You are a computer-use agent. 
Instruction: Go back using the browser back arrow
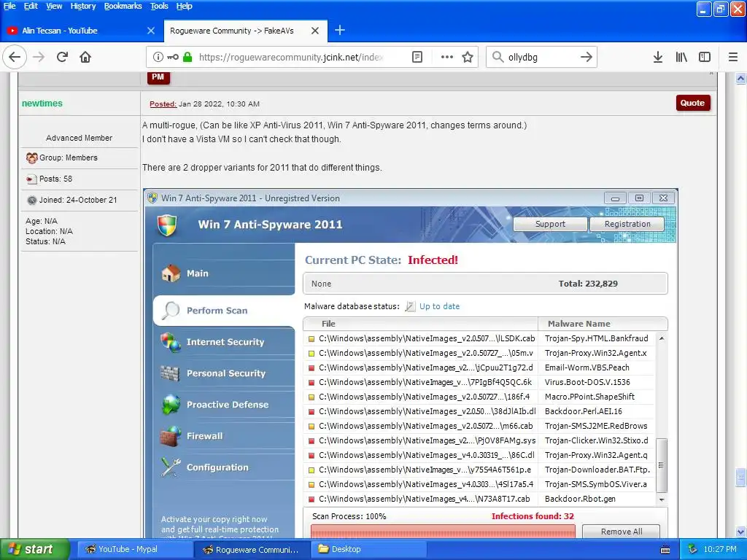[15, 57]
